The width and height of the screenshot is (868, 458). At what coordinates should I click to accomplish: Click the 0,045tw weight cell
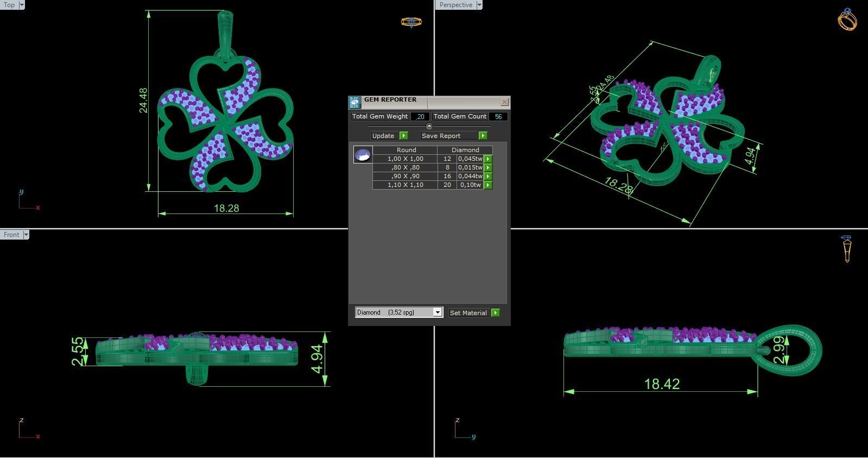click(x=470, y=159)
